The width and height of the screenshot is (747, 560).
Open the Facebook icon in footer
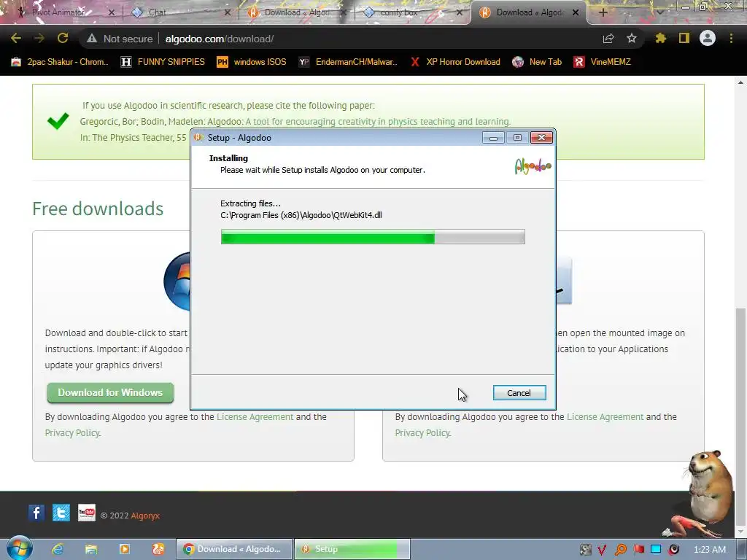[x=36, y=513]
